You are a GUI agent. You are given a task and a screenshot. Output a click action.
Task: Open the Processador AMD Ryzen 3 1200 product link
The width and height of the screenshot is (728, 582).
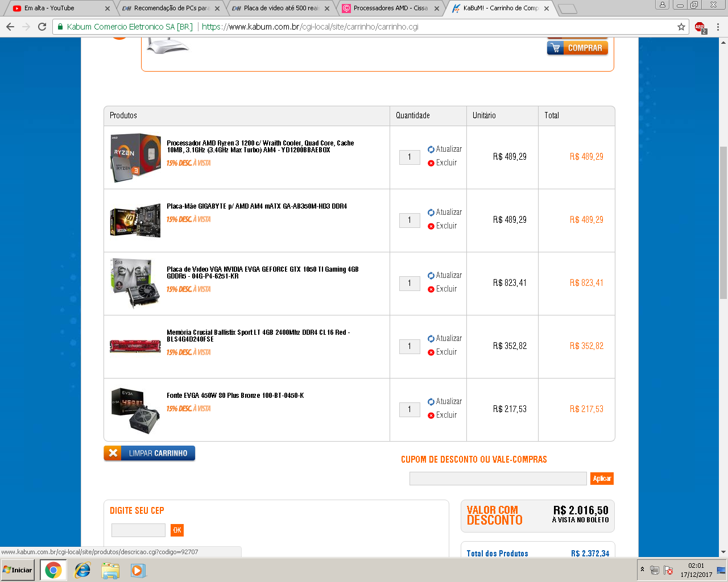[x=260, y=147]
